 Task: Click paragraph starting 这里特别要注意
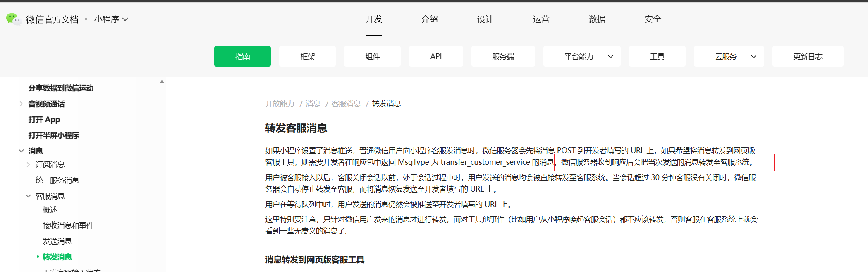(512, 225)
